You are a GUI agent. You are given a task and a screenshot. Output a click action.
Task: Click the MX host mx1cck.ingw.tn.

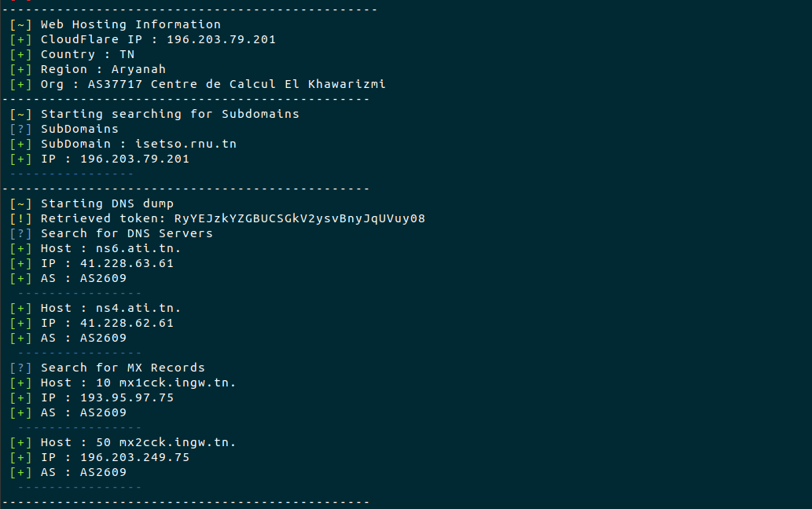tap(177, 383)
